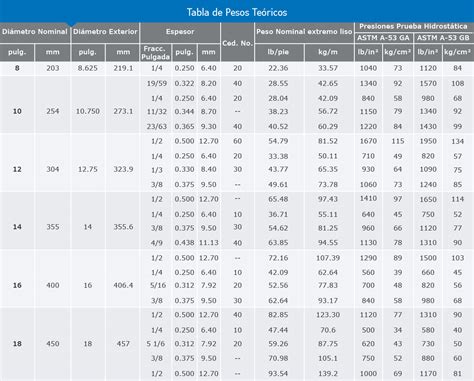474x381 pixels.
Task: Click the Tabla de Pesos Teóricos title
Action: (237, 12)
